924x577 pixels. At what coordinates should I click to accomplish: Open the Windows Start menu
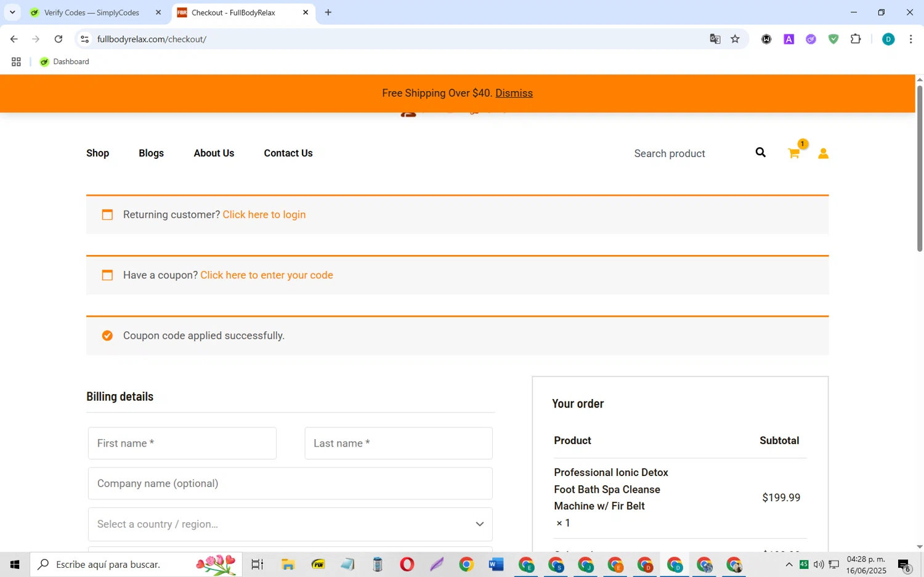(15, 564)
